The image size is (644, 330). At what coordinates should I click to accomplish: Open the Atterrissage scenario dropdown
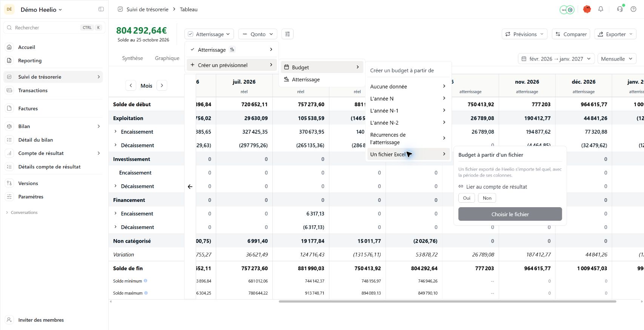[x=209, y=34]
